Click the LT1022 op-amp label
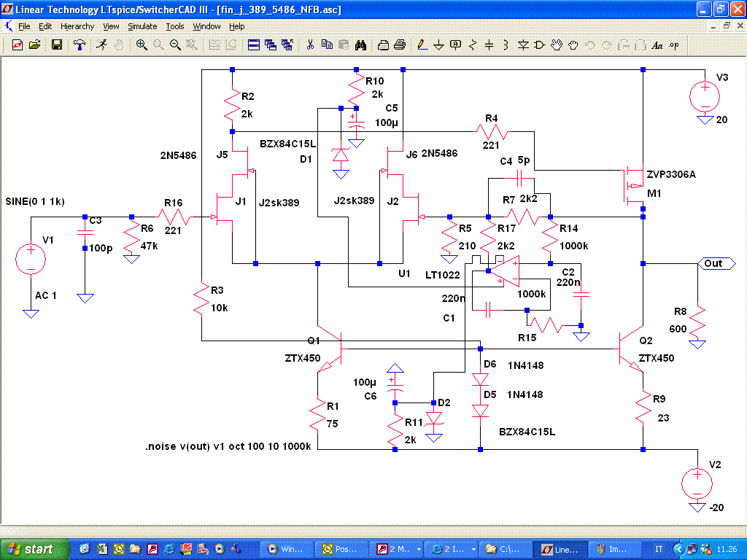Screen dimensions: 747x560 click(x=443, y=275)
